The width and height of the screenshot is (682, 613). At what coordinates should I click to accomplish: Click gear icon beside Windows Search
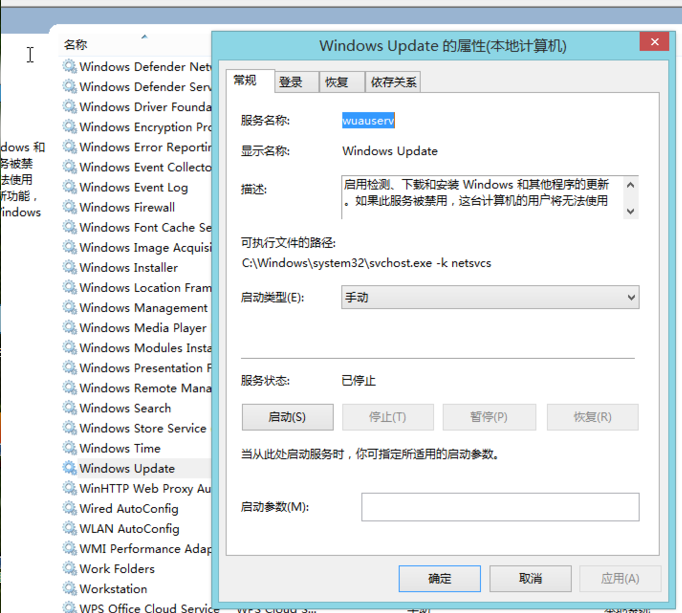(x=69, y=408)
